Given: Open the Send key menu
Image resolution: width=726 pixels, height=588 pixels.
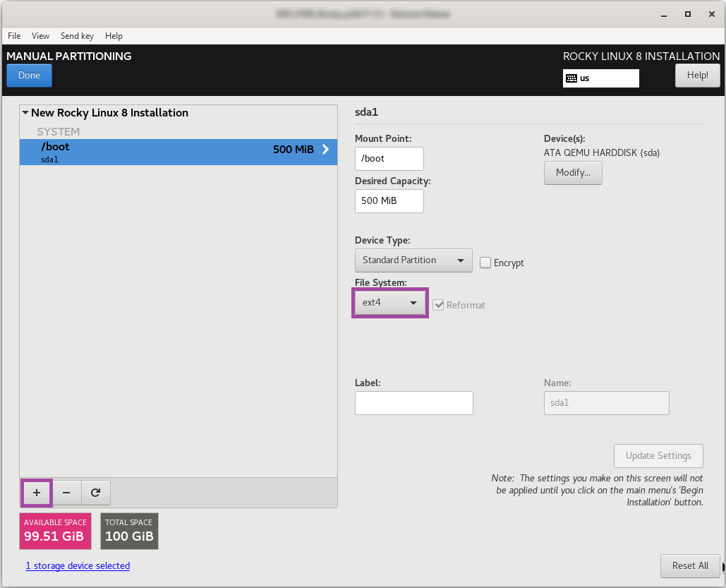Looking at the screenshot, I should 77,36.
